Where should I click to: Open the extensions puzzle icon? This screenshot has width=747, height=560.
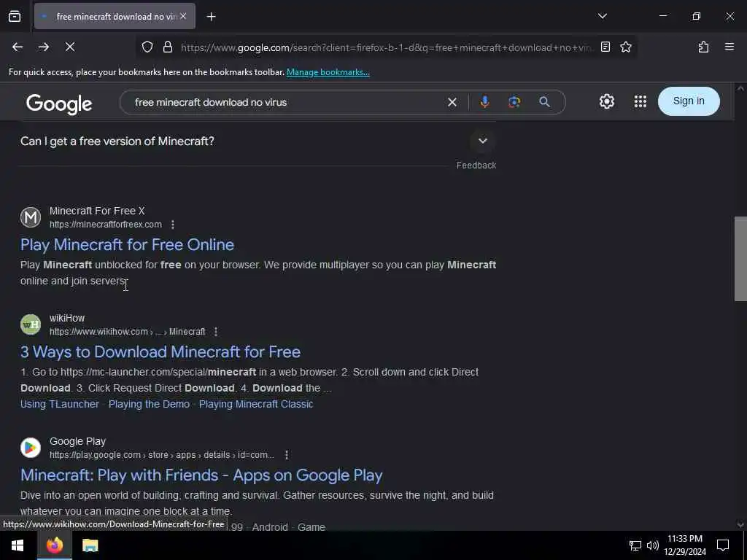pyautogui.click(x=703, y=47)
